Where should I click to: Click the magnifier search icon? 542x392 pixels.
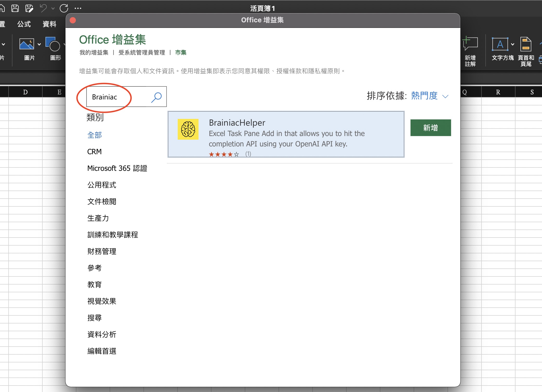(x=156, y=97)
